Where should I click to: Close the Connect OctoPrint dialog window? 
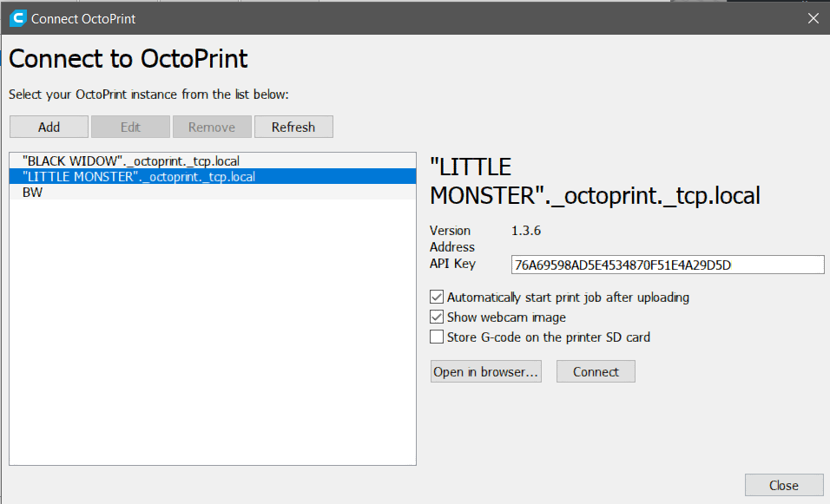click(813, 18)
